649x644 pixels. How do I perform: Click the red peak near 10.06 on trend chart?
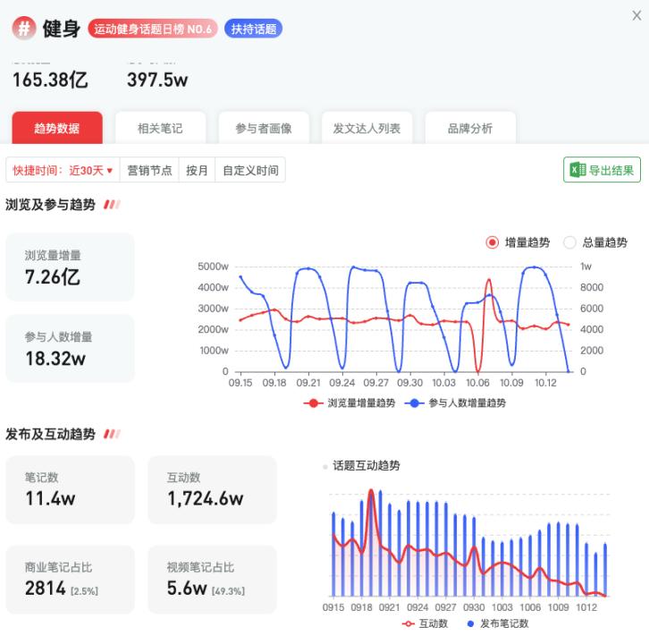tap(489, 281)
